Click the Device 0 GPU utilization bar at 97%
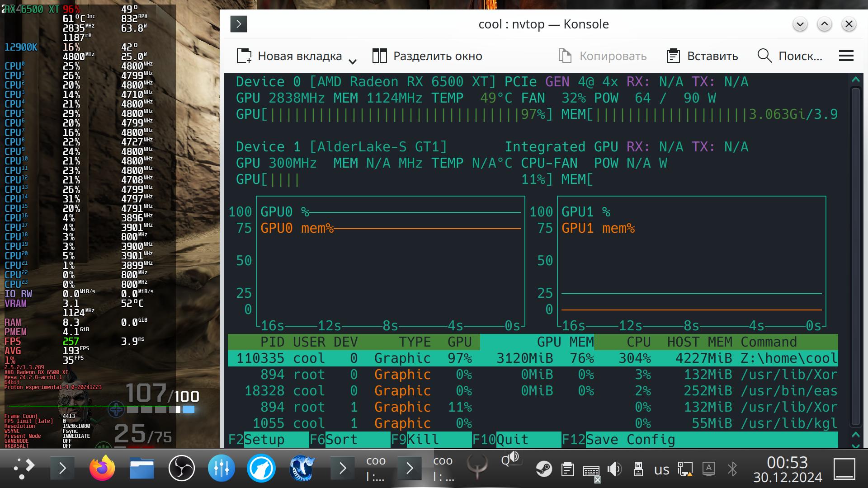Viewport: 868px width, 488px height. (394, 114)
